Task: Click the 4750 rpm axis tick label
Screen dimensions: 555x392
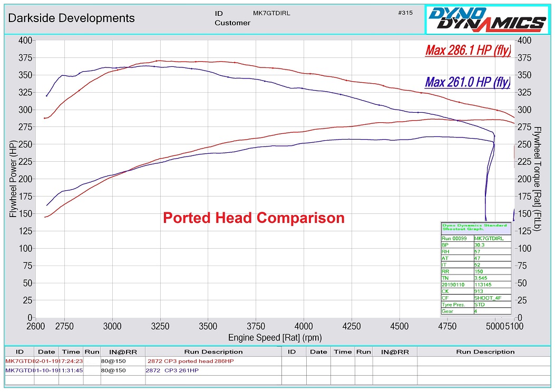Action: [x=447, y=326]
